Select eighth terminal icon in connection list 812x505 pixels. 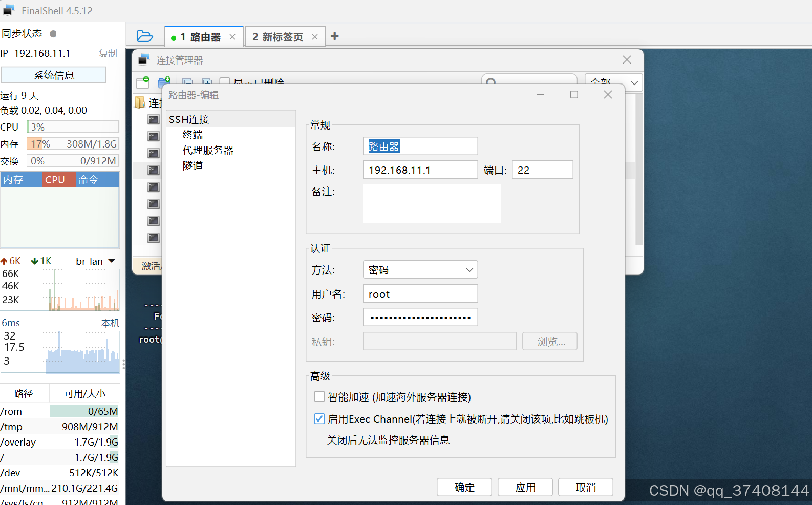[153, 238]
